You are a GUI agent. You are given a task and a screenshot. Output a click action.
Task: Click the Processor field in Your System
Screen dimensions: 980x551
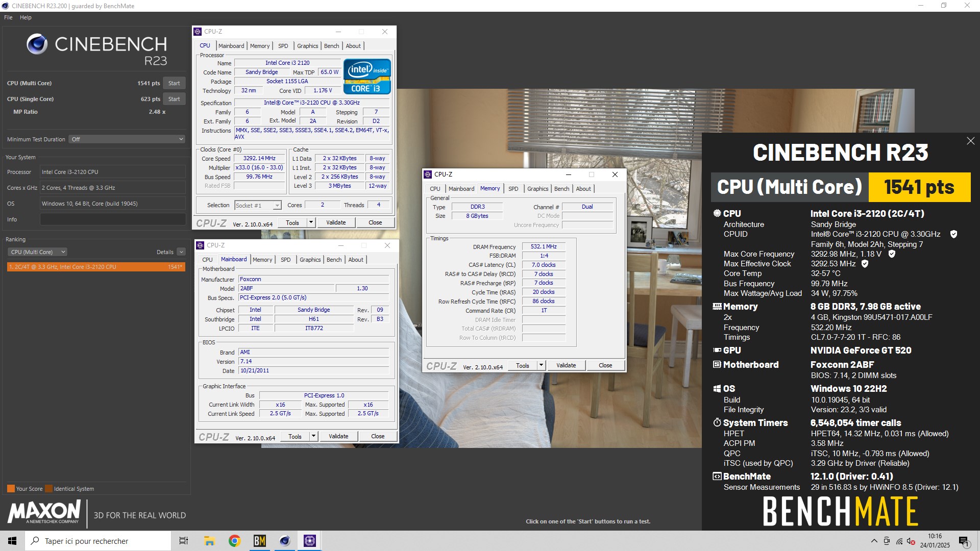tap(113, 172)
